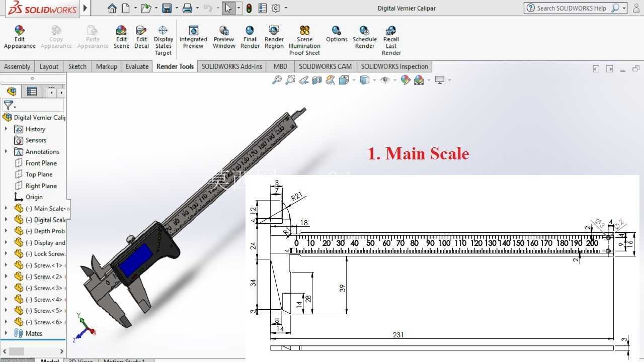
Task: Click the feature tree filter icon
Action: click(x=10, y=105)
